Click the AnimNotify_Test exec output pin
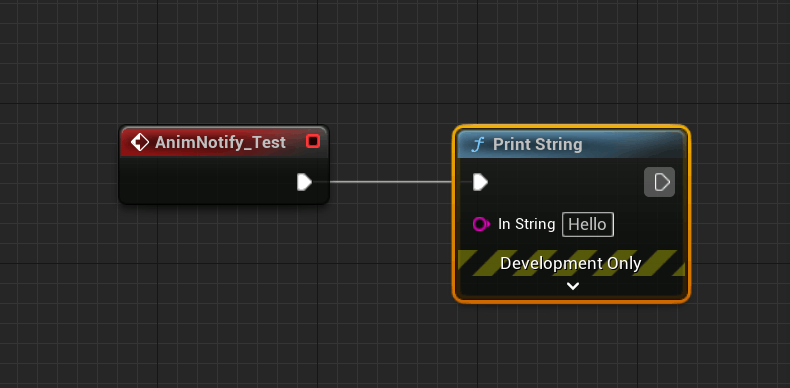The image size is (790, 388). pos(304,182)
